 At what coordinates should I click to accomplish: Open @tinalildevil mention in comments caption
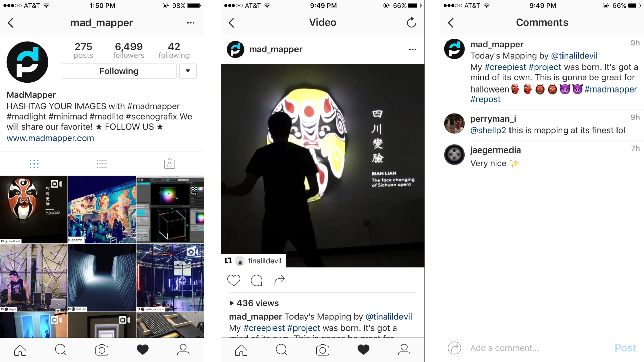pyautogui.click(x=574, y=56)
